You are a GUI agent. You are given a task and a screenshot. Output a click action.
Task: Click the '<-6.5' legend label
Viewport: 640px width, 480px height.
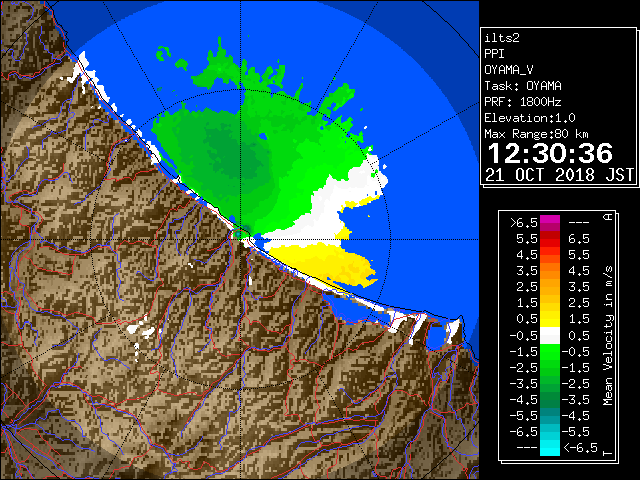coord(580,448)
